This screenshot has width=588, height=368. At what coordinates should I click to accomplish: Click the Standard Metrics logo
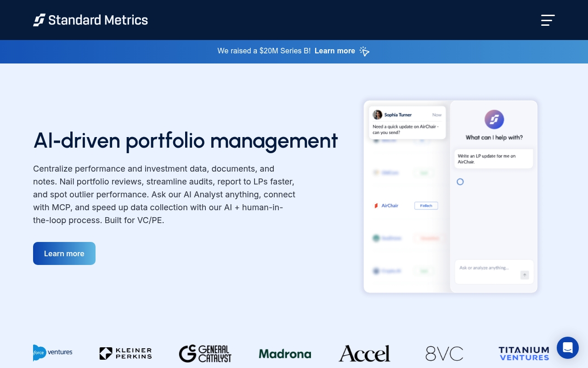pyautogui.click(x=90, y=20)
